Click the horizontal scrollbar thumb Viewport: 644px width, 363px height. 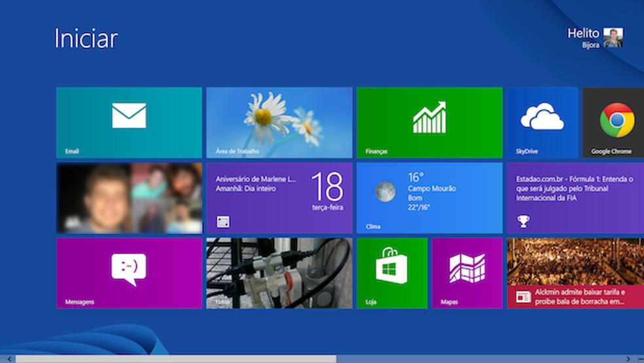pos(175,359)
